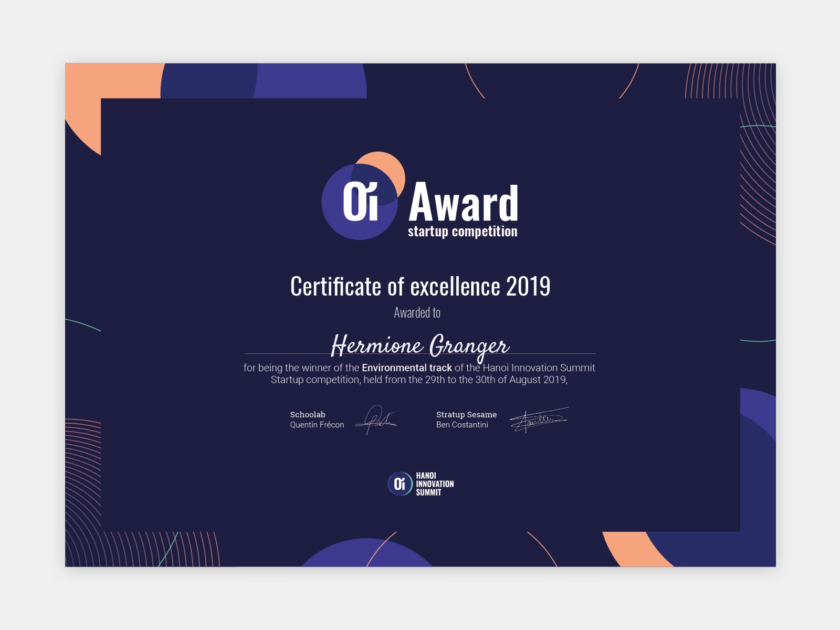Click the signature next to Ben Costantini
Screen dimensions: 840x630
[x=539, y=419]
